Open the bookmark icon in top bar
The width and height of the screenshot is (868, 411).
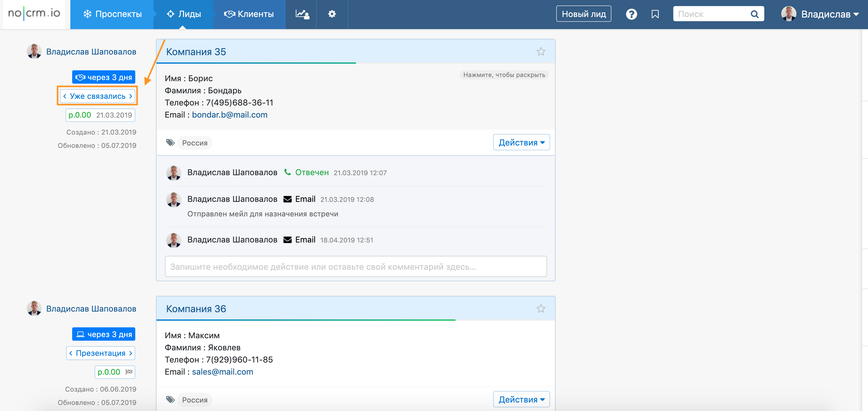(655, 14)
